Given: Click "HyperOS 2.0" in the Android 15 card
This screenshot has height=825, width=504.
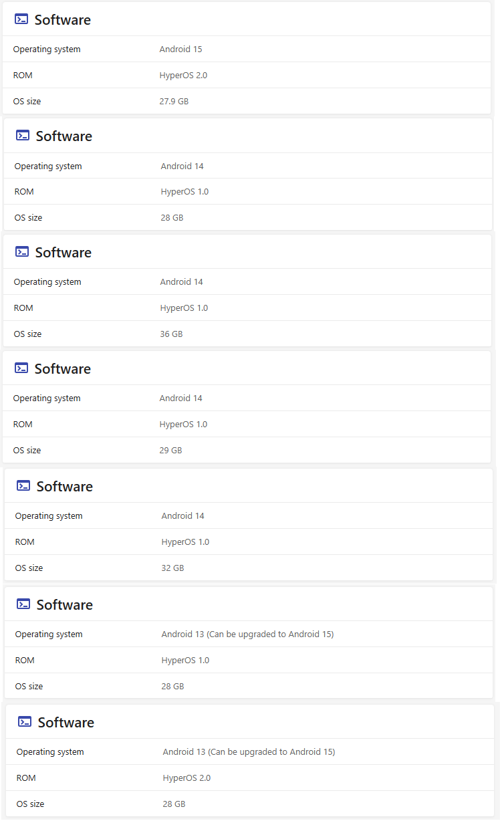Looking at the screenshot, I should point(183,76).
